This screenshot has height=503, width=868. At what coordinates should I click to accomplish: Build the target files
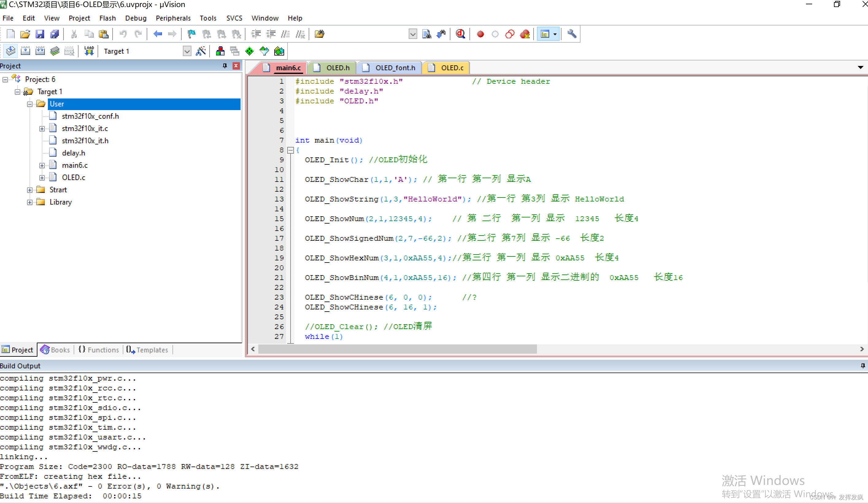[25, 51]
